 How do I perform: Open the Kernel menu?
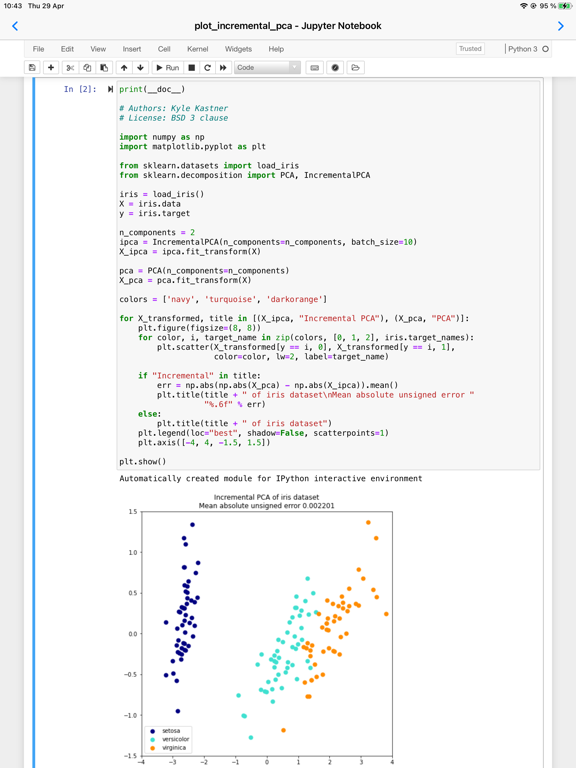(x=197, y=49)
